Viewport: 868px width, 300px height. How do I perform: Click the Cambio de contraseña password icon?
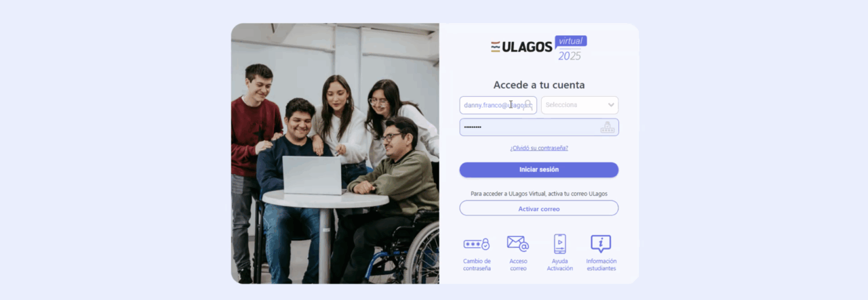pyautogui.click(x=477, y=244)
